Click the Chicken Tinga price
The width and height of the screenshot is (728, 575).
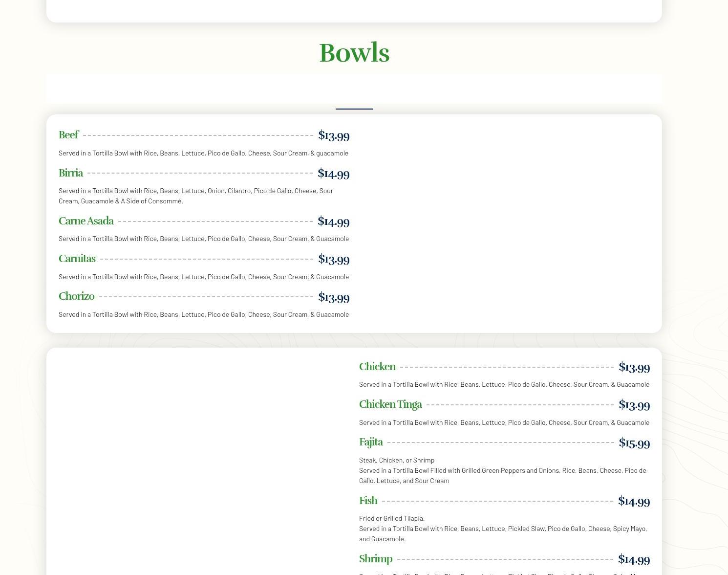(634, 405)
